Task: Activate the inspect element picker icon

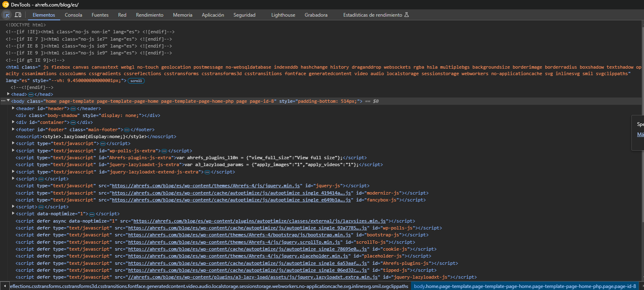Action: point(7,15)
